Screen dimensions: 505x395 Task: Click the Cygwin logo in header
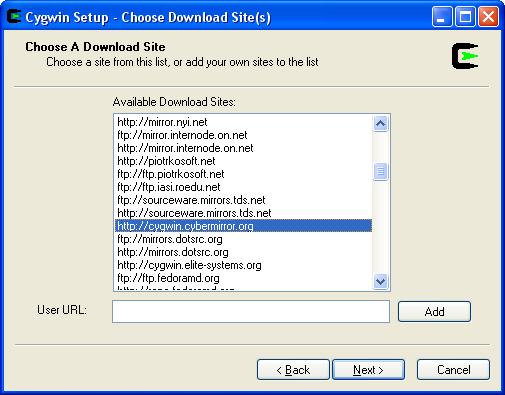click(x=465, y=56)
